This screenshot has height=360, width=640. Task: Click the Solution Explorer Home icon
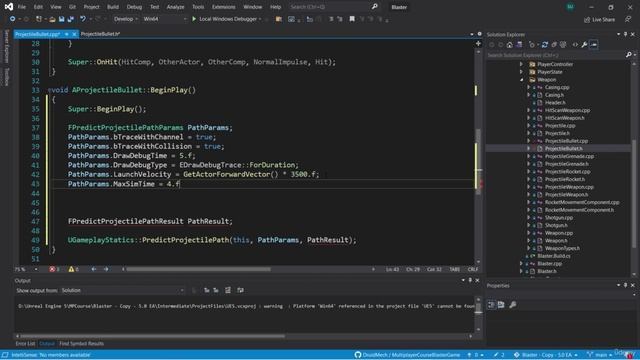[509, 44]
